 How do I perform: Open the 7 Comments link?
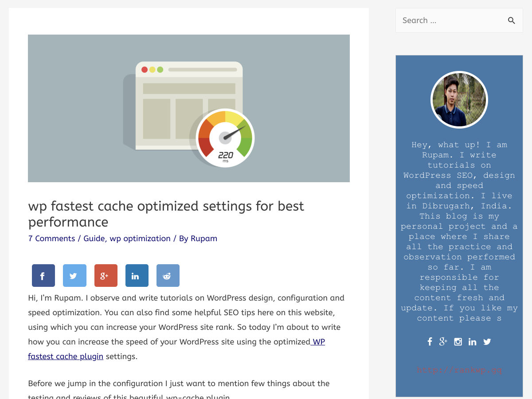[51, 239]
